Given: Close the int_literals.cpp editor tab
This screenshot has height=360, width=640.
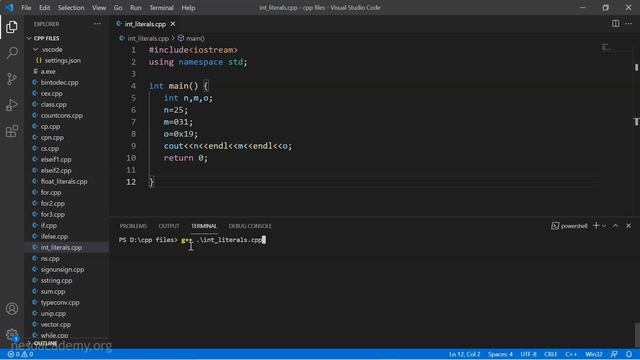Looking at the screenshot, I should pos(173,24).
